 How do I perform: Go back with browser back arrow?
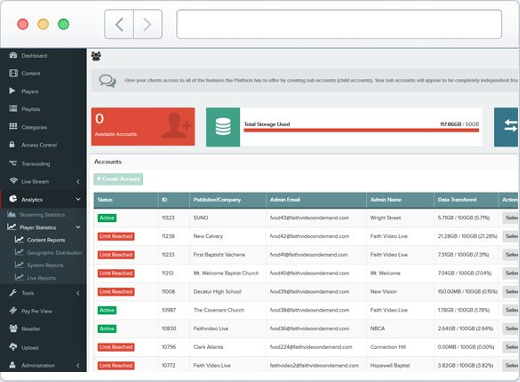click(119, 24)
